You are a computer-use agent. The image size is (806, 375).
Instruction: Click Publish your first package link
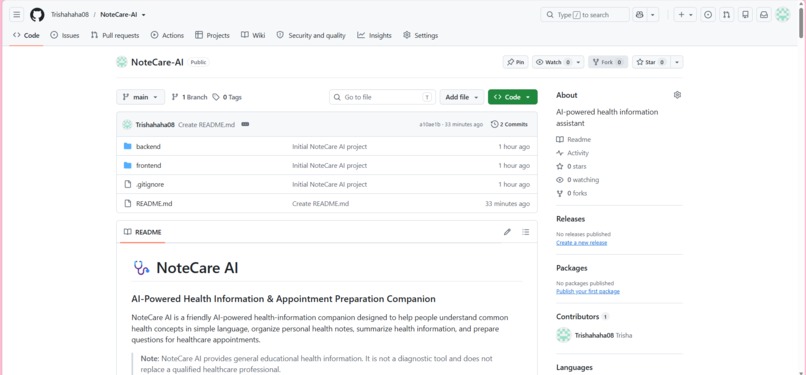tap(588, 291)
